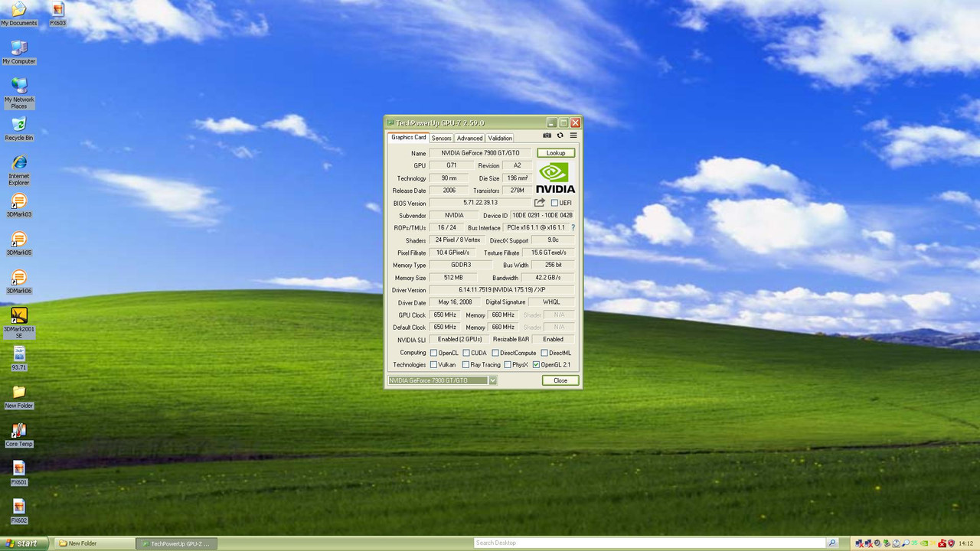Click the taskbar clock showing 14:12
The image size is (980, 551).
click(x=965, y=543)
